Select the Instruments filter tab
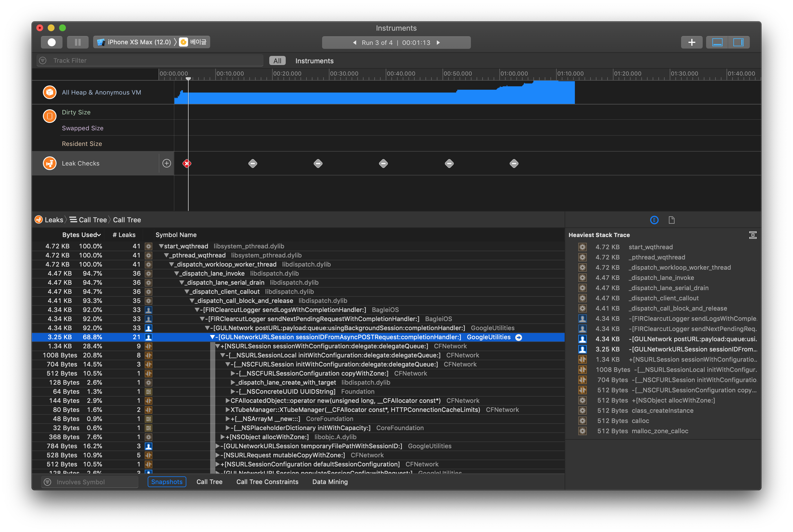Viewport: 793px width, 532px height. click(x=314, y=61)
